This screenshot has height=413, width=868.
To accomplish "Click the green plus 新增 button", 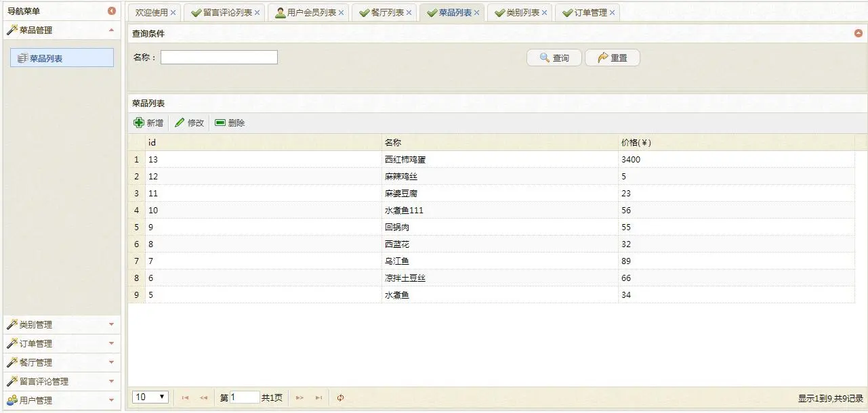I will point(148,123).
